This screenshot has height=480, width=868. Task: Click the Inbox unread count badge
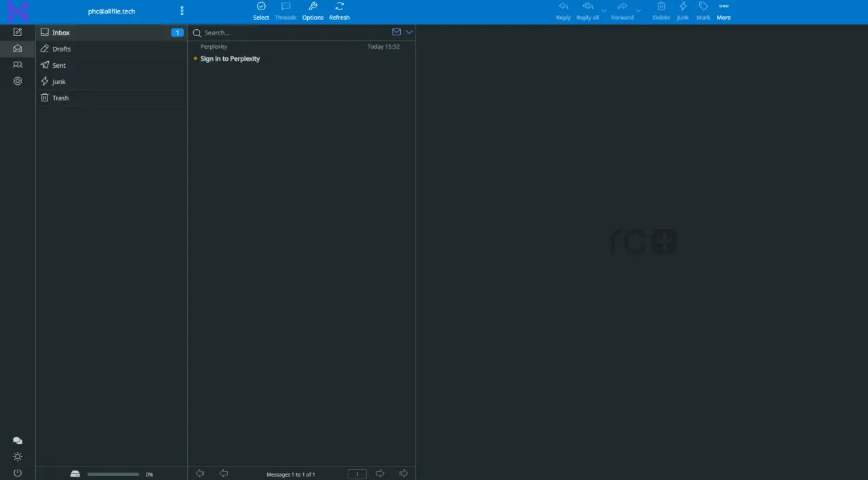click(x=177, y=33)
